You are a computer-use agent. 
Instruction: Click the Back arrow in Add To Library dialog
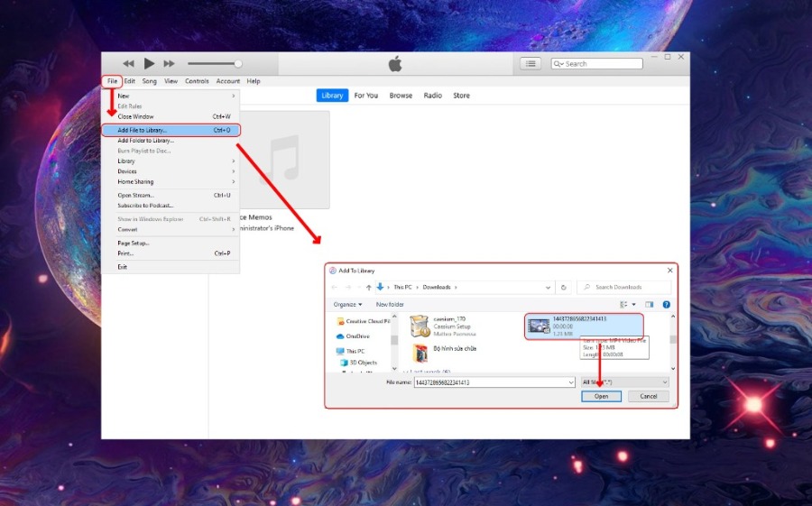335,287
